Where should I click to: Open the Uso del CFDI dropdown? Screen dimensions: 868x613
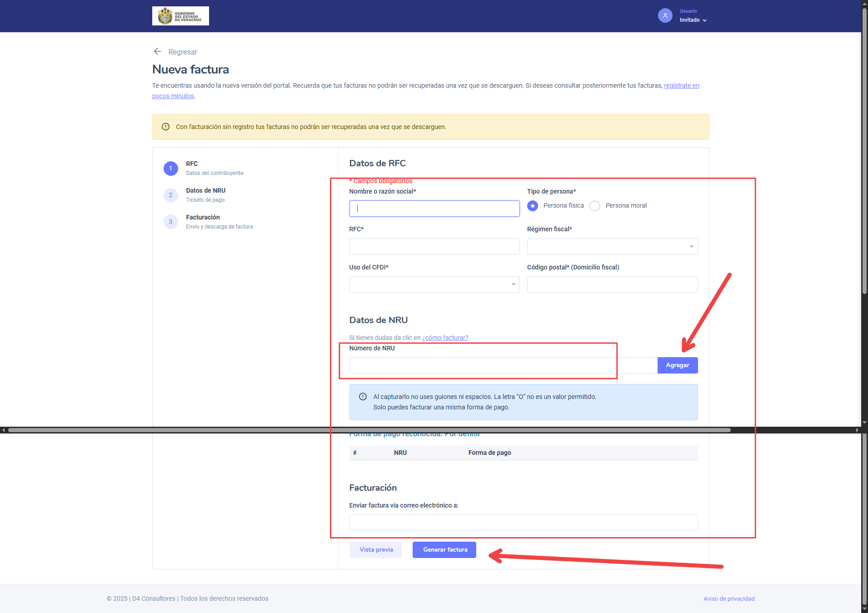click(434, 284)
